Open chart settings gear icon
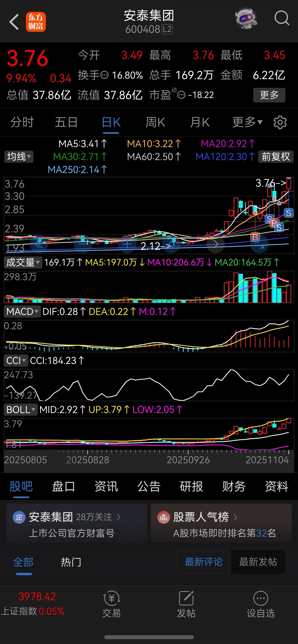Screen dimensions: 298x644 pyautogui.click(x=280, y=122)
